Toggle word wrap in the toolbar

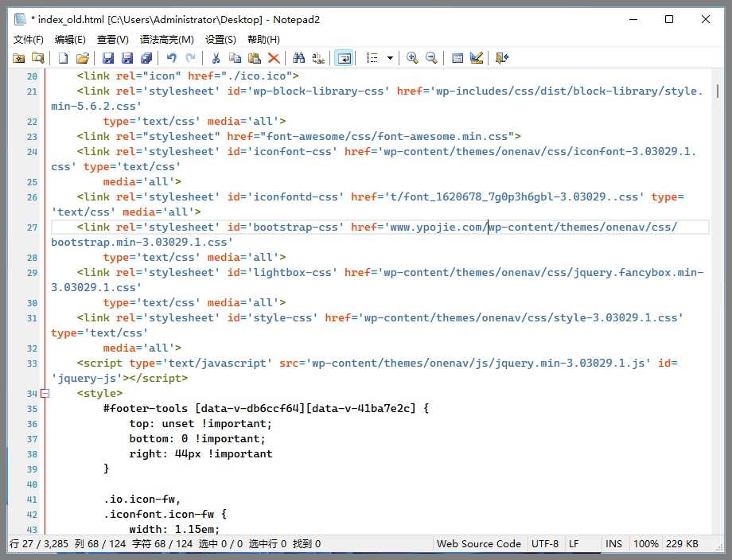click(x=344, y=58)
